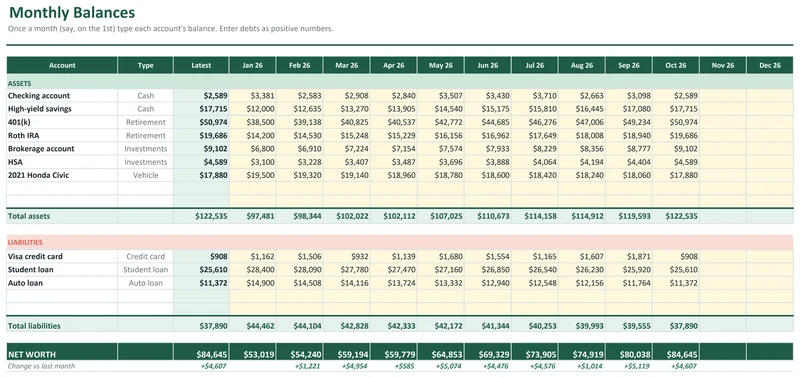Click the Total assets row label

29,216
